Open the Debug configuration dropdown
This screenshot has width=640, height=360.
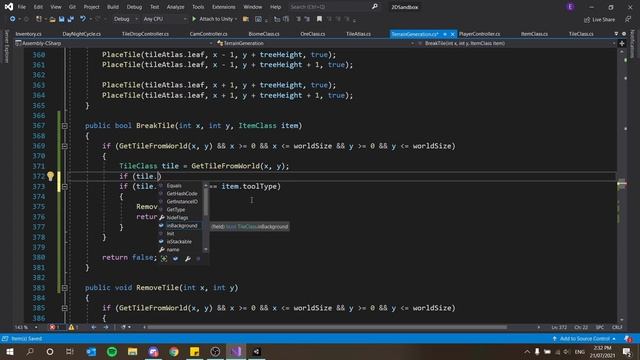coord(125,19)
